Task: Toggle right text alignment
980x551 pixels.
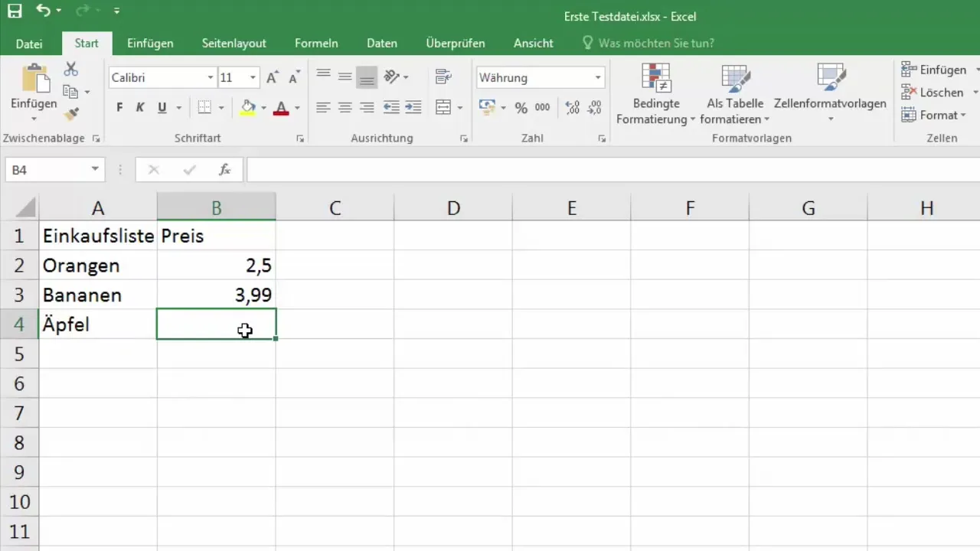Action: 367,108
